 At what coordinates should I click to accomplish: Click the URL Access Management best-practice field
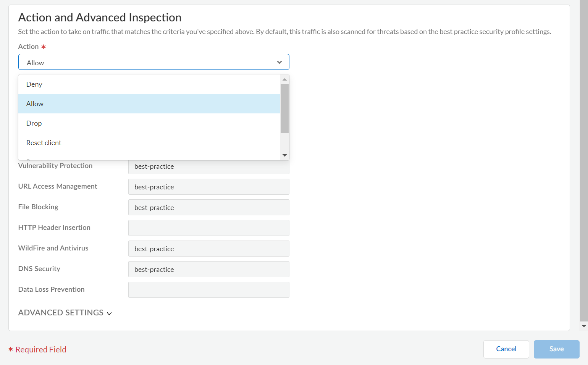[x=208, y=187]
